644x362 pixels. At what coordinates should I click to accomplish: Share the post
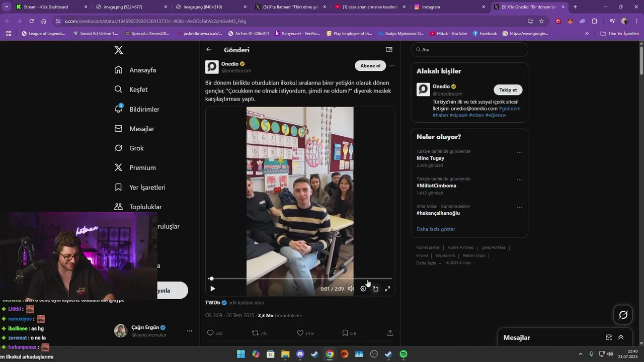[x=390, y=333]
